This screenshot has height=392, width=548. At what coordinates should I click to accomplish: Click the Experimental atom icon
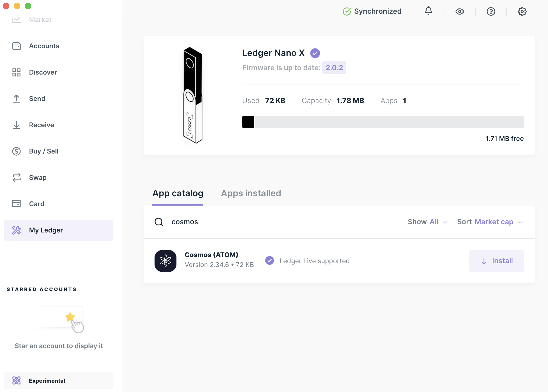(x=16, y=380)
